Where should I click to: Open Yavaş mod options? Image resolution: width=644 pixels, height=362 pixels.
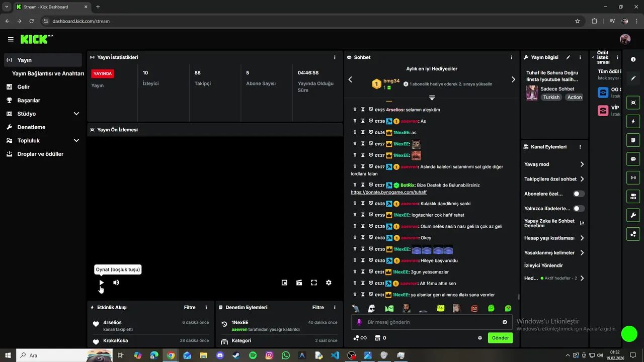554,164
